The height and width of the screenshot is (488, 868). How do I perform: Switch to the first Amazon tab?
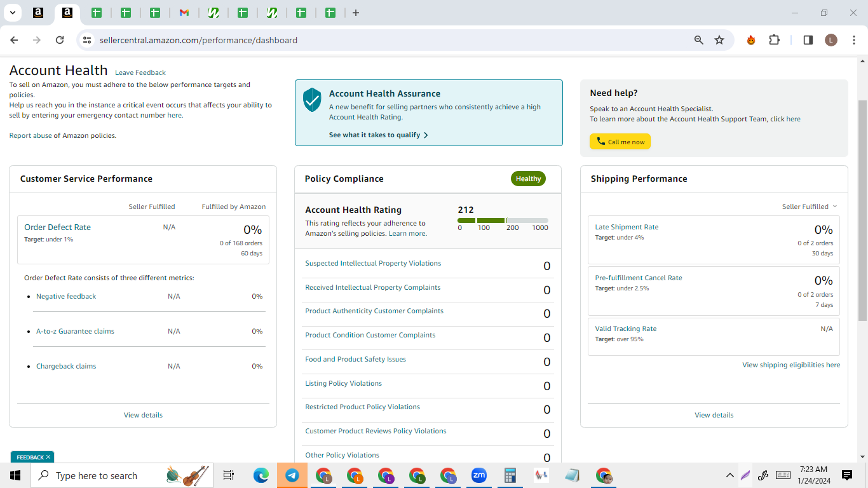pos(38,13)
